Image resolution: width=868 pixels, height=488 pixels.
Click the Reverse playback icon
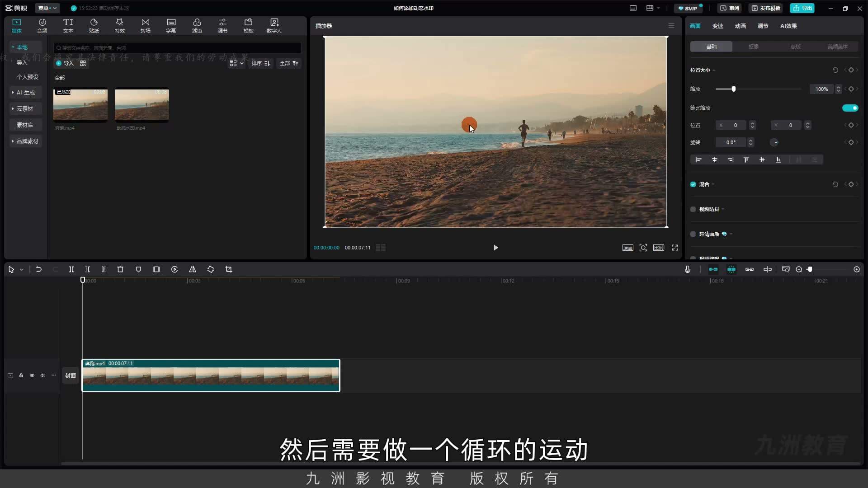point(175,269)
